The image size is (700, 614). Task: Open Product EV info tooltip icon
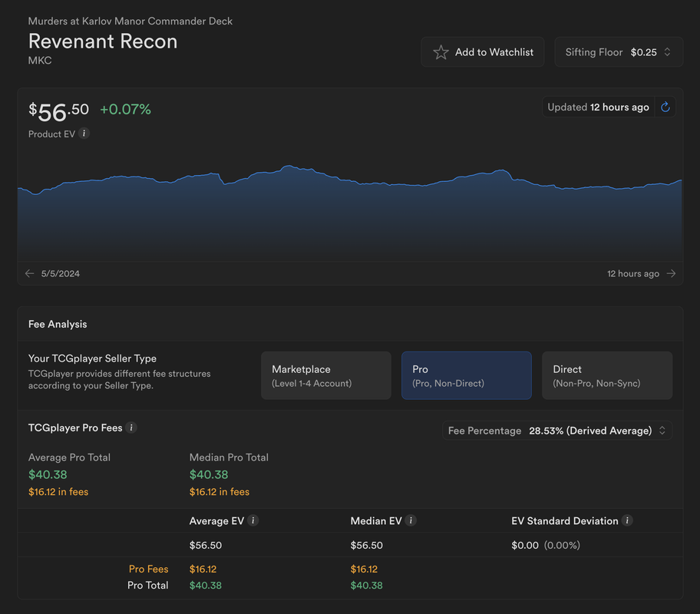click(84, 134)
